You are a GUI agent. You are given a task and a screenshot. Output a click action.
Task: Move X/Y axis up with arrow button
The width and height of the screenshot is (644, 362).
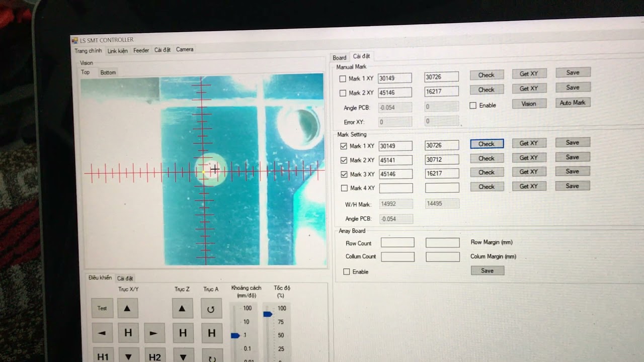127,308
